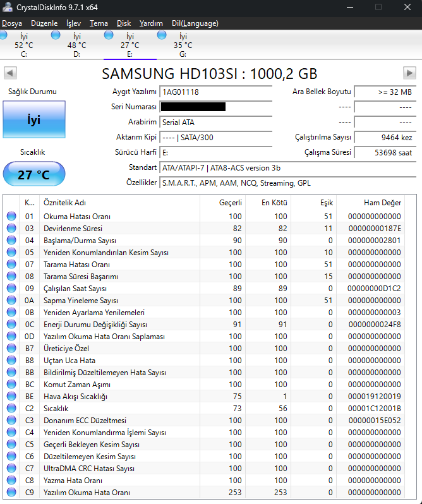Click the Geçerli column header

click(222, 203)
